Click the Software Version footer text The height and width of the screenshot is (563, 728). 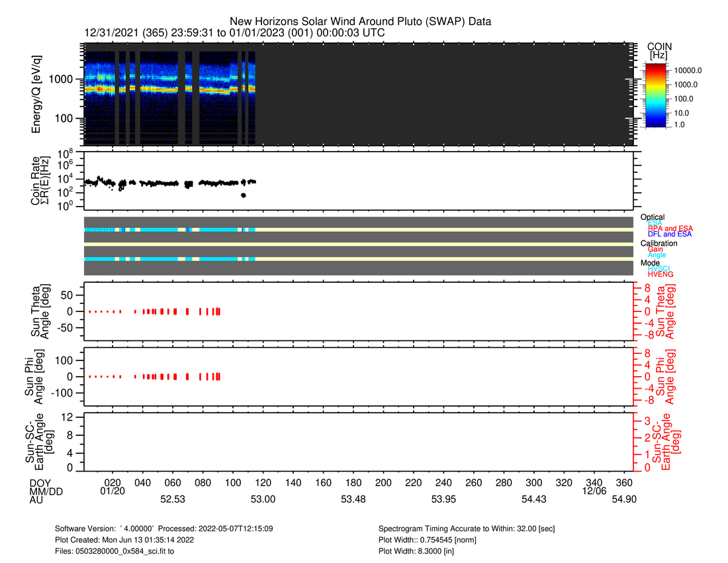164,529
